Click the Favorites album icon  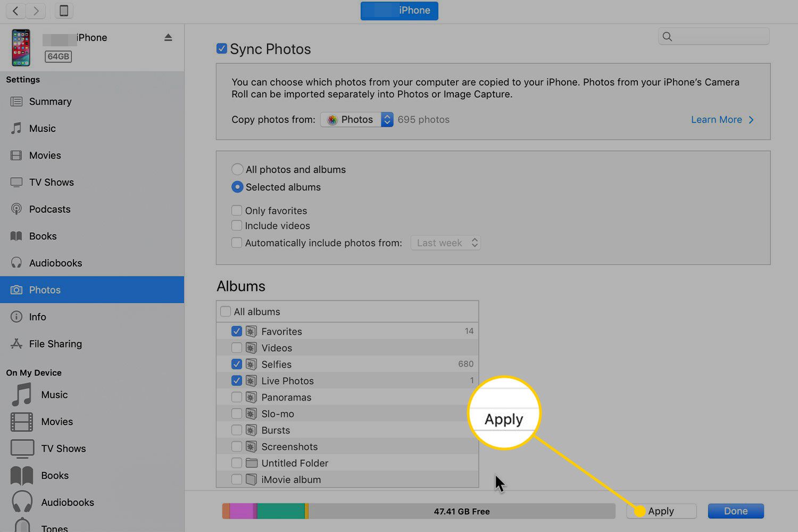(x=252, y=331)
